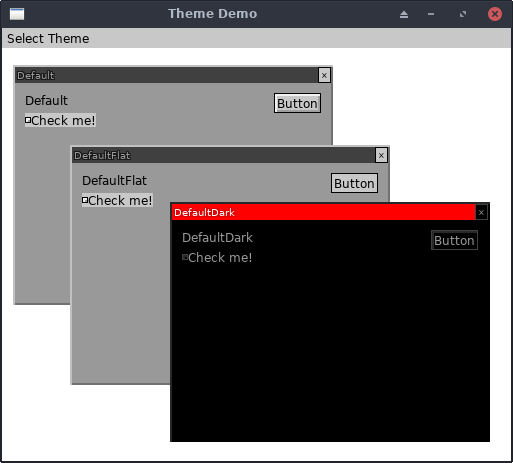Click the DefaultFlat label text

tap(114, 181)
